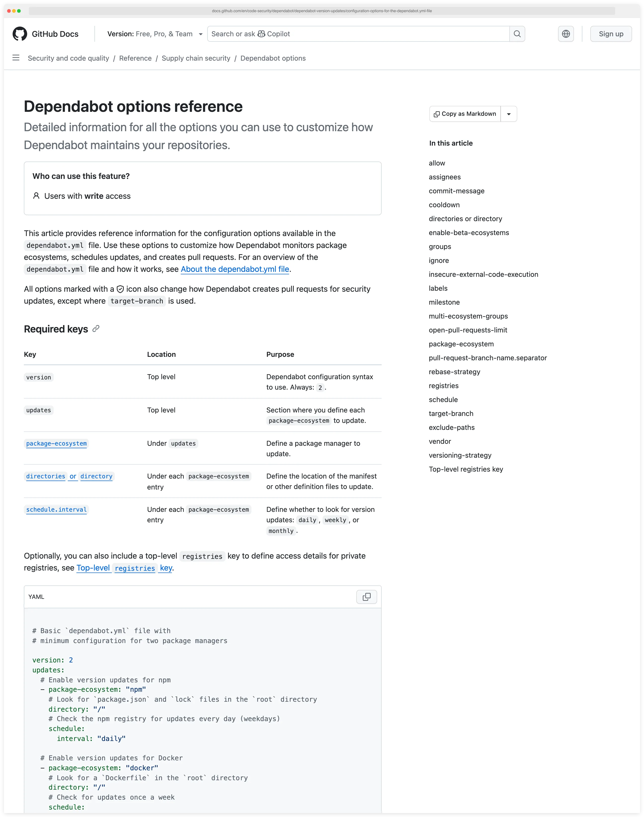Viewport: 644px width, 817px height.
Task: Jump to milestone section
Action: (x=444, y=302)
